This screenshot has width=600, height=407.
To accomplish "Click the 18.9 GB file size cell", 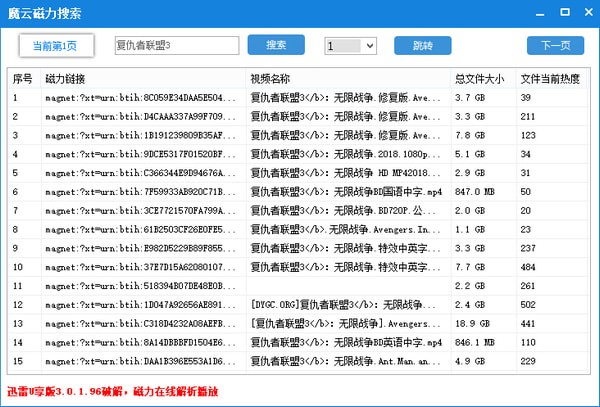I will 472,324.
